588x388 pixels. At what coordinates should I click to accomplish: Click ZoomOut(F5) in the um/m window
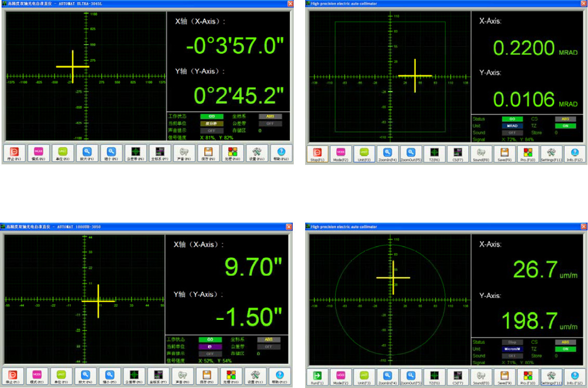[410, 377]
